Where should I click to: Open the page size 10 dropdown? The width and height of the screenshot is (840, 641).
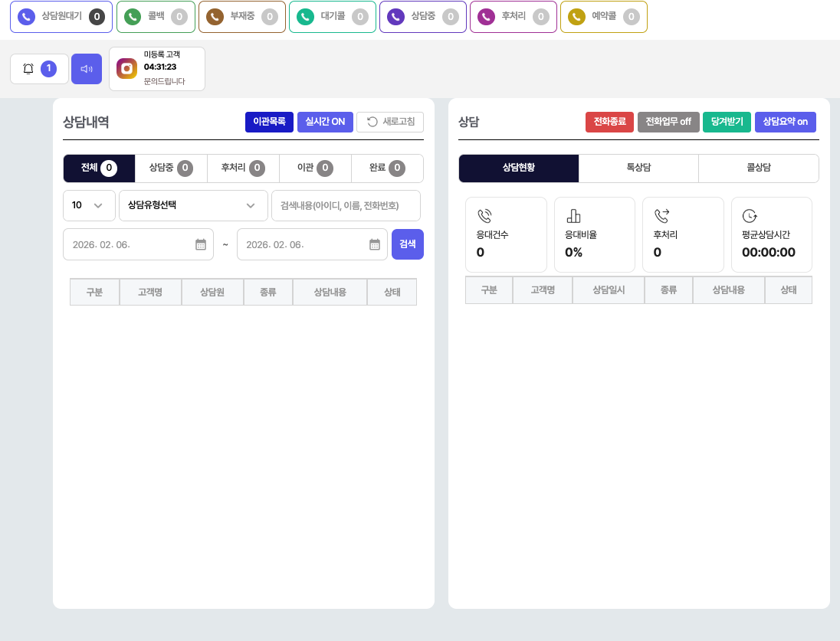coord(89,205)
